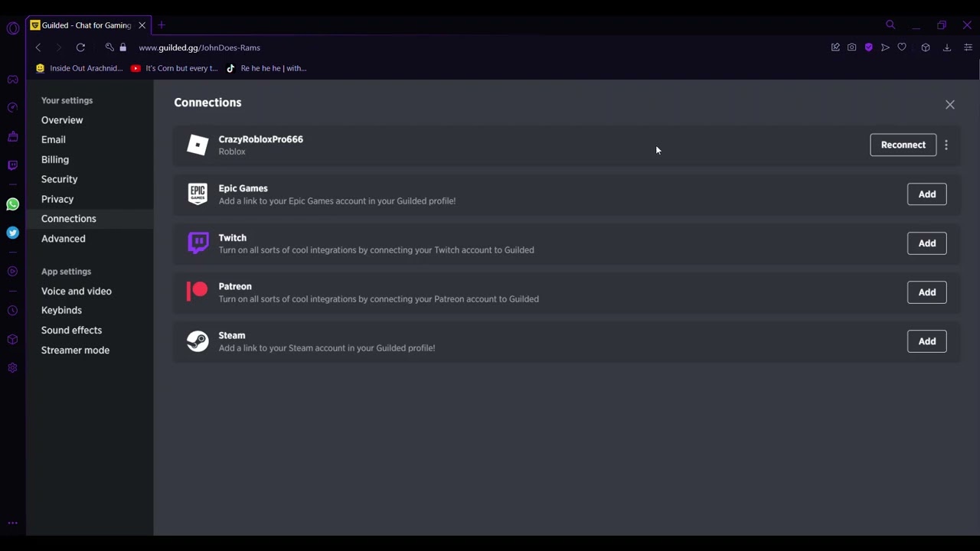Open Twitter from the browser sidebar
980x551 pixels.
click(12, 233)
